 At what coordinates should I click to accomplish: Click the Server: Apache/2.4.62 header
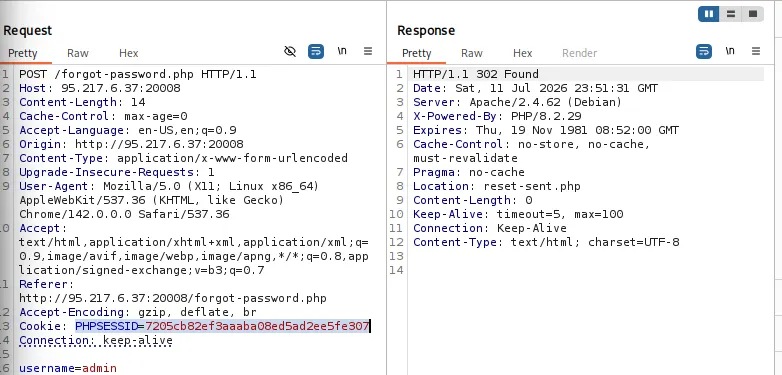point(518,102)
